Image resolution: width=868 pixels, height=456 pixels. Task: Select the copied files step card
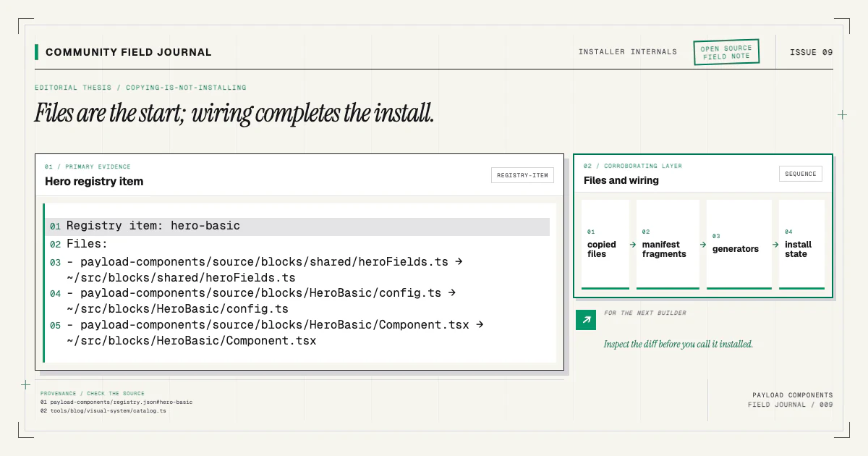coord(605,245)
